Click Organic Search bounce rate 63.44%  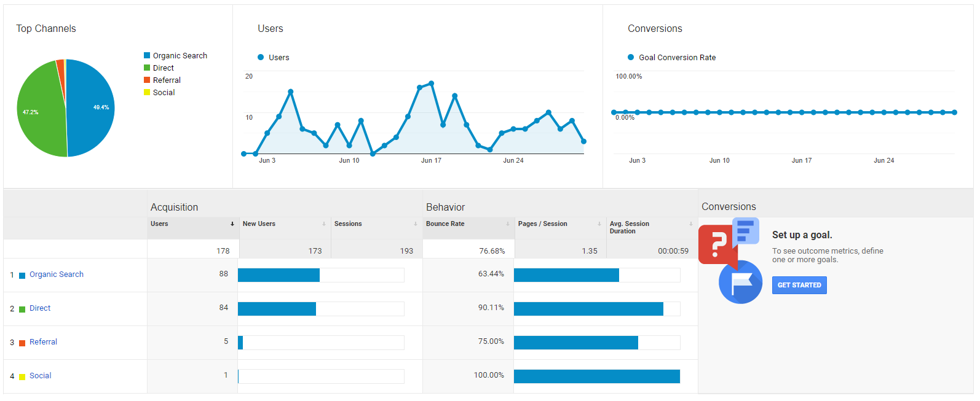tap(491, 274)
